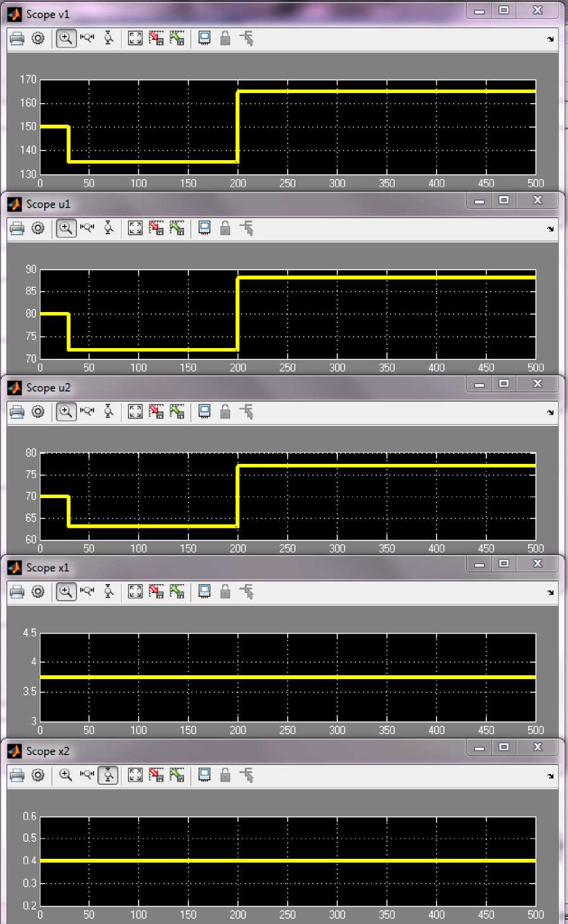
Task: Toggle Zoom X-axis in Scope x2
Action: click(87, 775)
